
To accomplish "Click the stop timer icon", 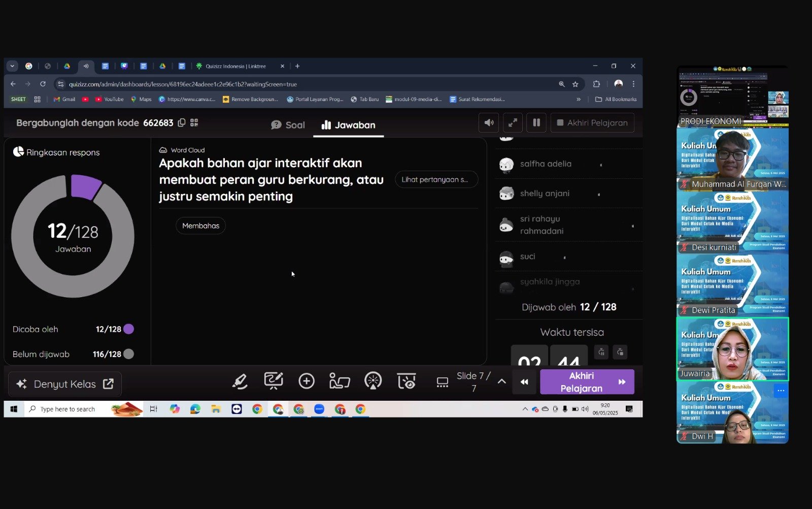I will (620, 352).
